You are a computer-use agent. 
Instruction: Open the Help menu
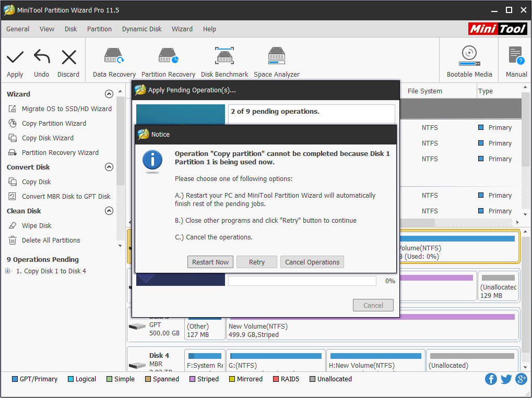pos(210,29)
